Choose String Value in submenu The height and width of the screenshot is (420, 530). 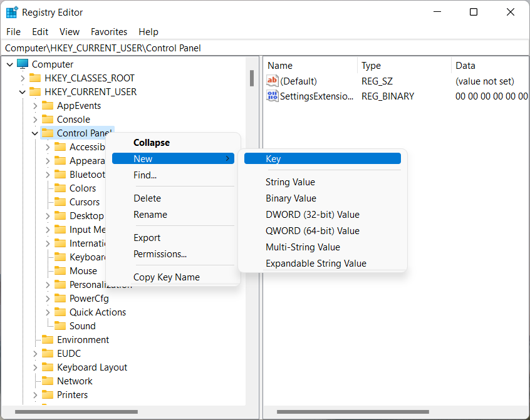323,182
